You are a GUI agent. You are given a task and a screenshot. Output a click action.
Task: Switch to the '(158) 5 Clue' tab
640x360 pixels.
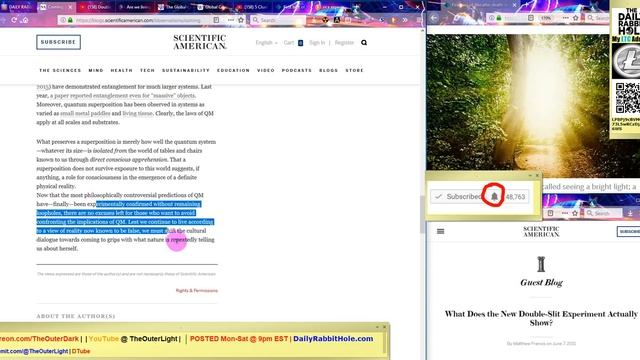click(252, 7)
